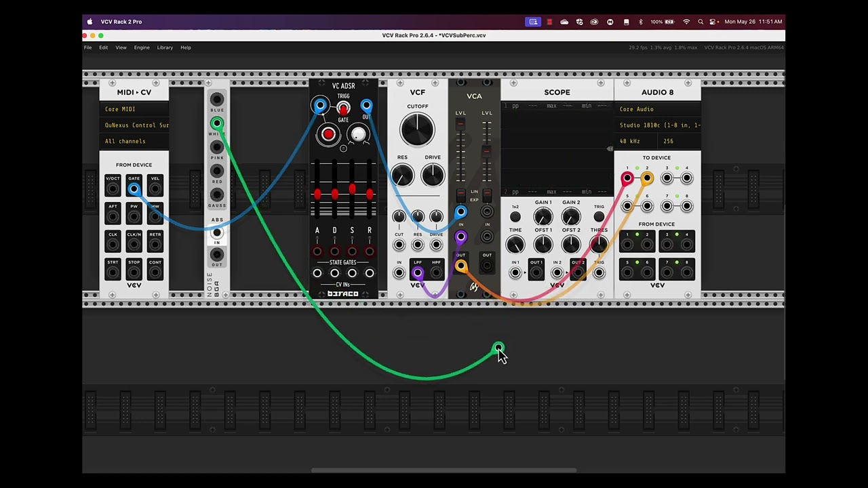Click the Scope TIME knob
868x488 pixels.
515,245
